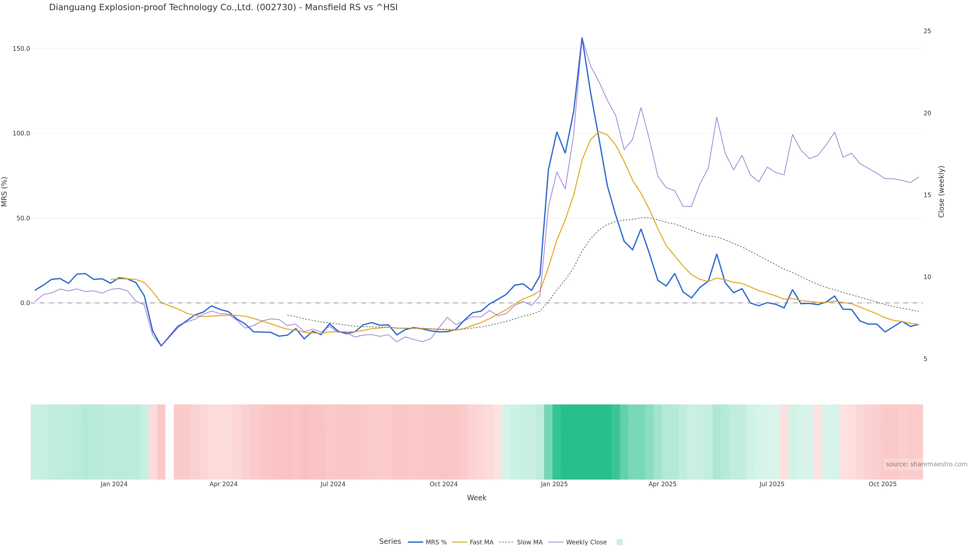Click the chart title mentioning Mansfield RS

click(223, 7)
